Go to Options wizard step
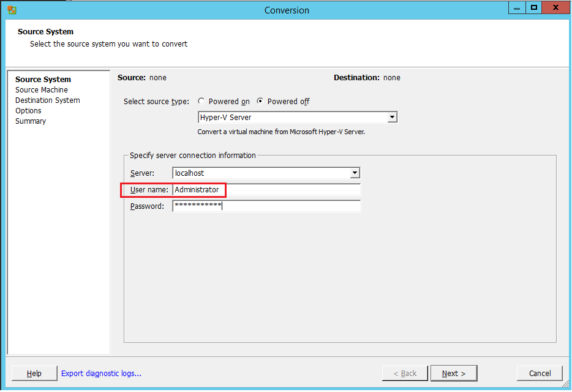Image resolution: width=572 pixels, height=392 pixels. [28, 111]
